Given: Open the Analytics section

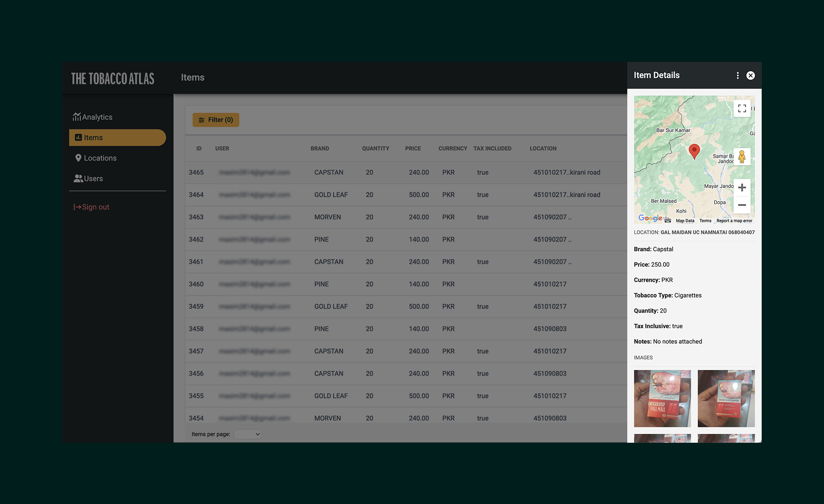Looking at the screenshot, I should tap(97, 117).
